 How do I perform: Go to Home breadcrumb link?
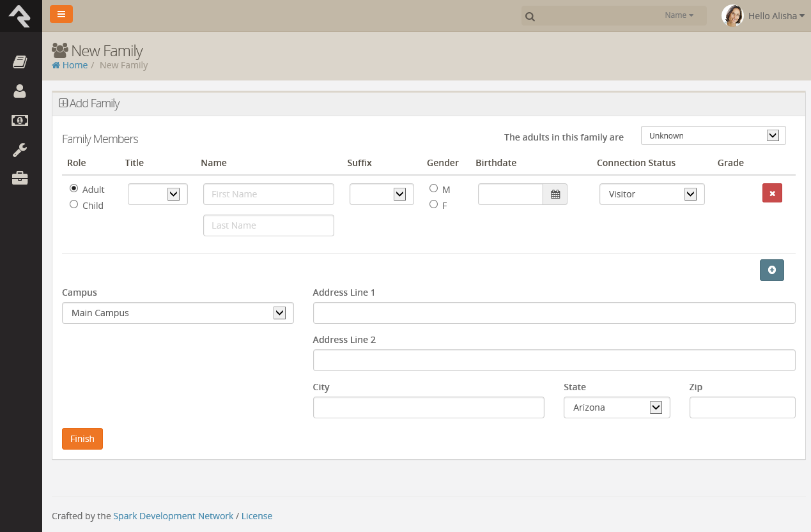pyautogui.click(x=75, y=65)
